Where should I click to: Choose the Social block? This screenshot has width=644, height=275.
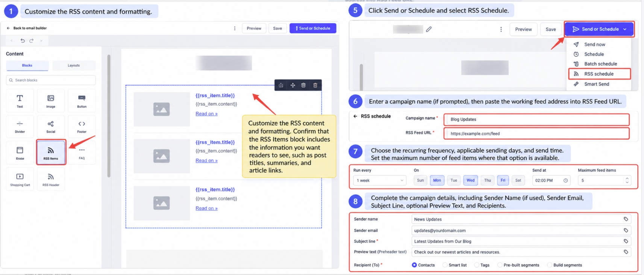pyautogui.click(x=51, y=127)
